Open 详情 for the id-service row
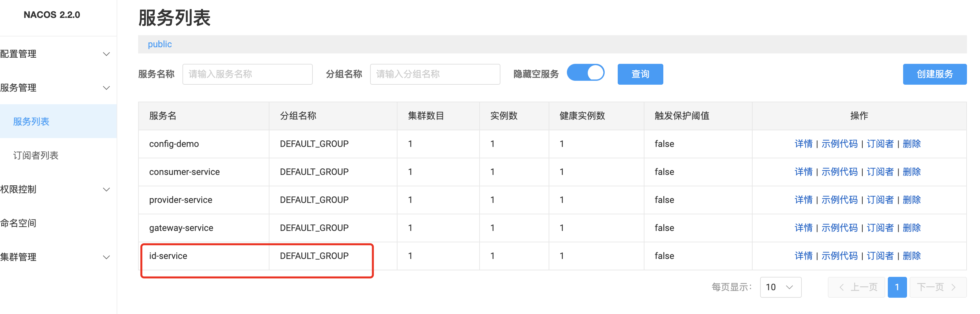The width and height of the screenshot is (980, 314). click(803, 256)
